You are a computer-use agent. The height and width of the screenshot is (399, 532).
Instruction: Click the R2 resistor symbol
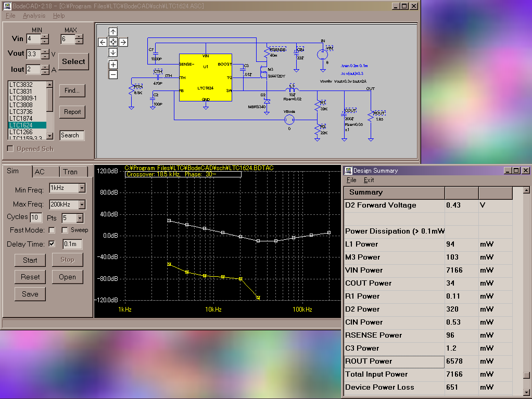click(x=318, y=131)
